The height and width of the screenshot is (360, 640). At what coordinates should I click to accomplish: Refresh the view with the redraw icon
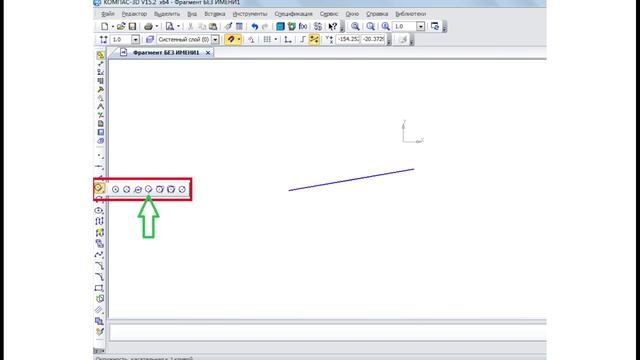[x=435, y=27]
